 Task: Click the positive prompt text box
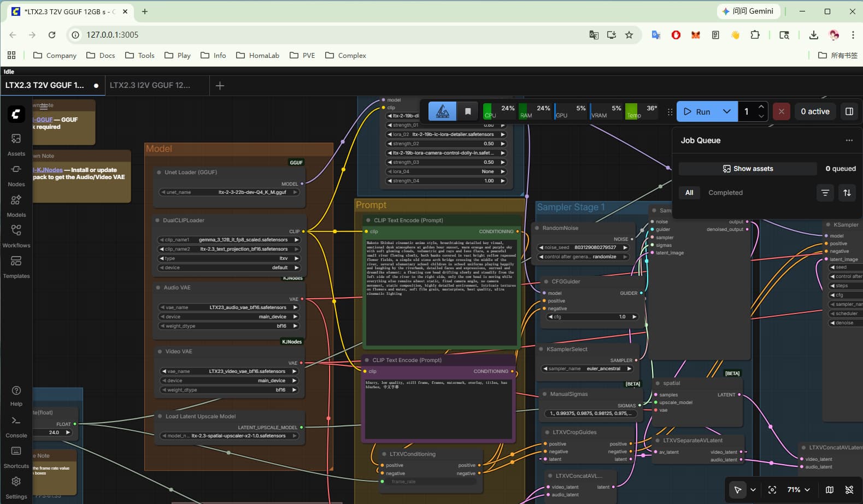coord(441,290)
